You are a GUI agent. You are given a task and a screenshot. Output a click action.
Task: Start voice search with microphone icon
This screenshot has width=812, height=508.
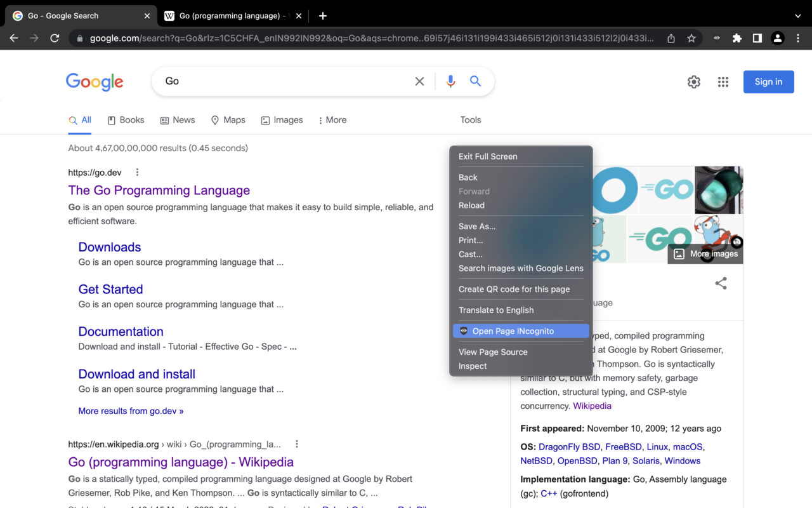(x=450, y=81)
